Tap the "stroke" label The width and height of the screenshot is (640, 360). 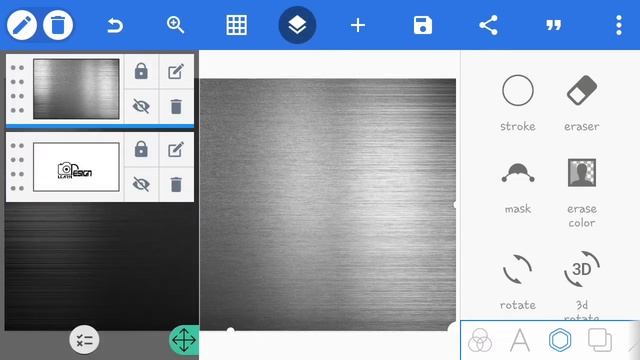(518, 127)
